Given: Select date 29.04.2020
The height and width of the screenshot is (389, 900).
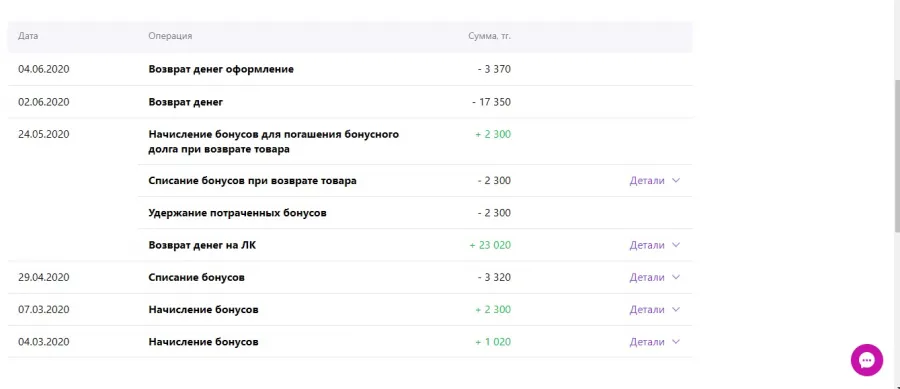Looking at the screenshot, I should (44, 277).
